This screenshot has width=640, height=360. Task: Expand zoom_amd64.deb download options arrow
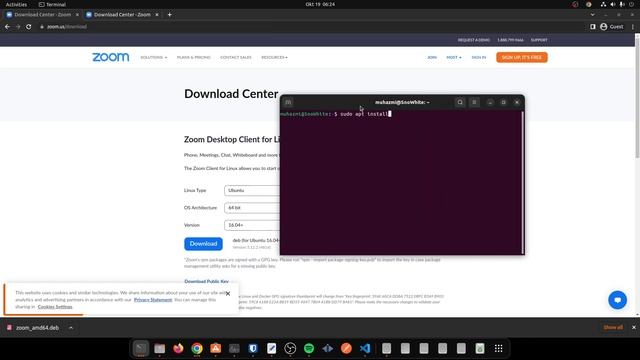click(x=71, y=328)
